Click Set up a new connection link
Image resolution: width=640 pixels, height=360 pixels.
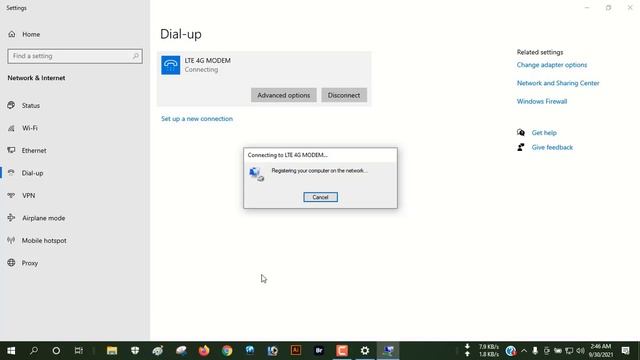[197, 119]
